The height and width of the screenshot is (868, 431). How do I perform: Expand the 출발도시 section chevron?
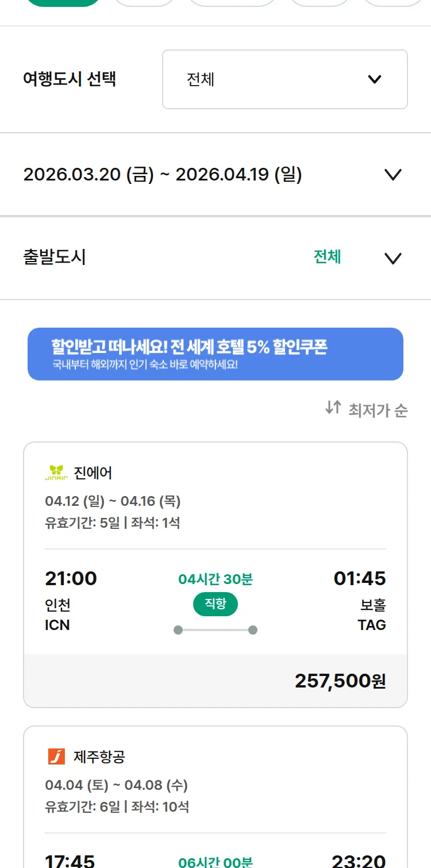click(392, 258)
